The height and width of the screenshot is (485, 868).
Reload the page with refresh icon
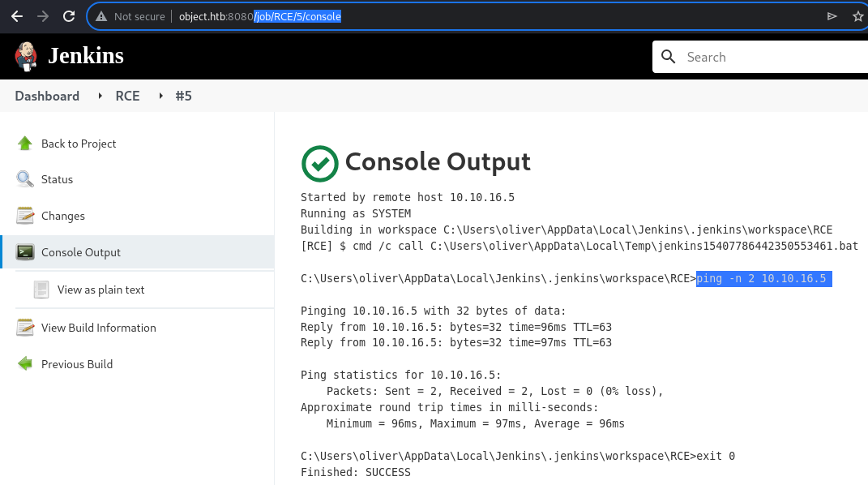(69, 16)
